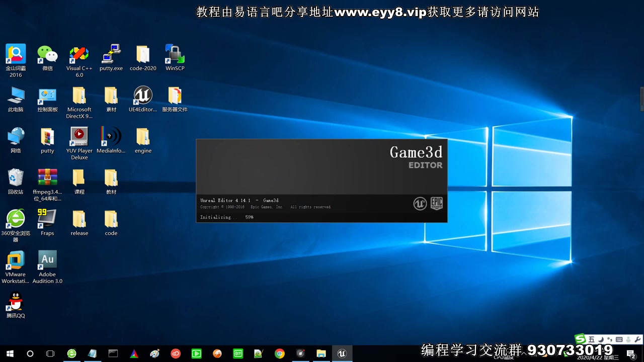
Task: Select the 网络 (Network) desktop icon
Action: [16, 140]
